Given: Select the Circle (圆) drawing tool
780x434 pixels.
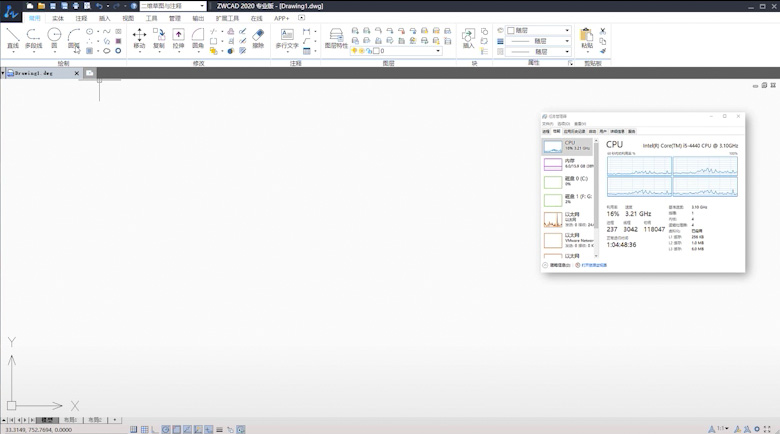Looking at the screenshot, I should pyautogui.click(x=54, y=38).
